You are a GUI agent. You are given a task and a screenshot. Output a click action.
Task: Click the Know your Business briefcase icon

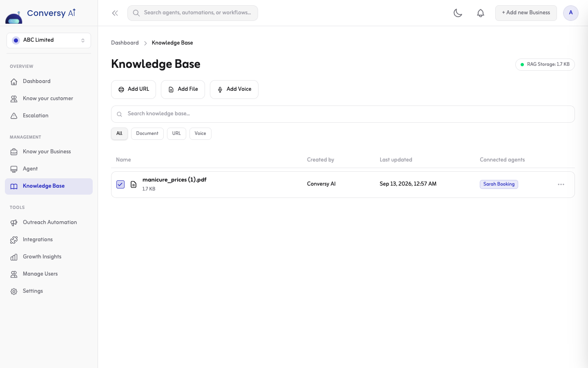tap(14, 152)
